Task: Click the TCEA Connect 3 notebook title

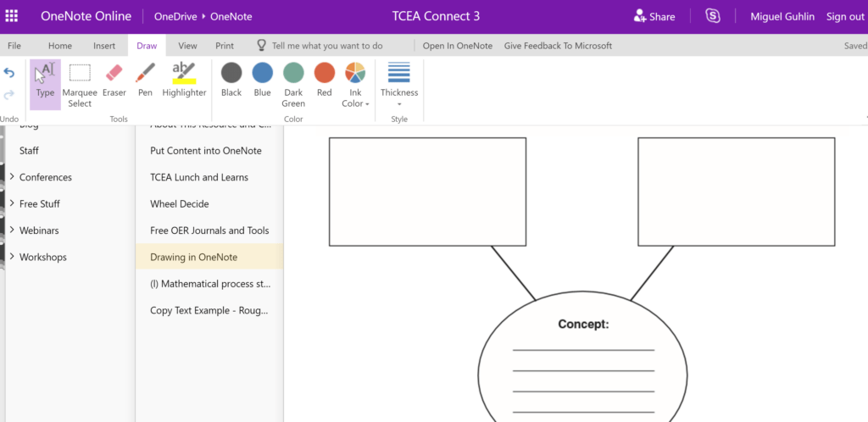Action: tap(435, 16)
